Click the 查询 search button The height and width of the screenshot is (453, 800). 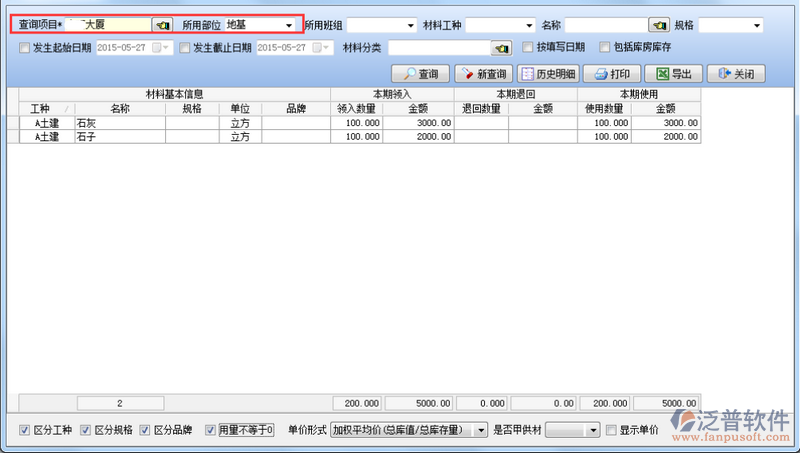pyautogui.click(x=420, y=74)
